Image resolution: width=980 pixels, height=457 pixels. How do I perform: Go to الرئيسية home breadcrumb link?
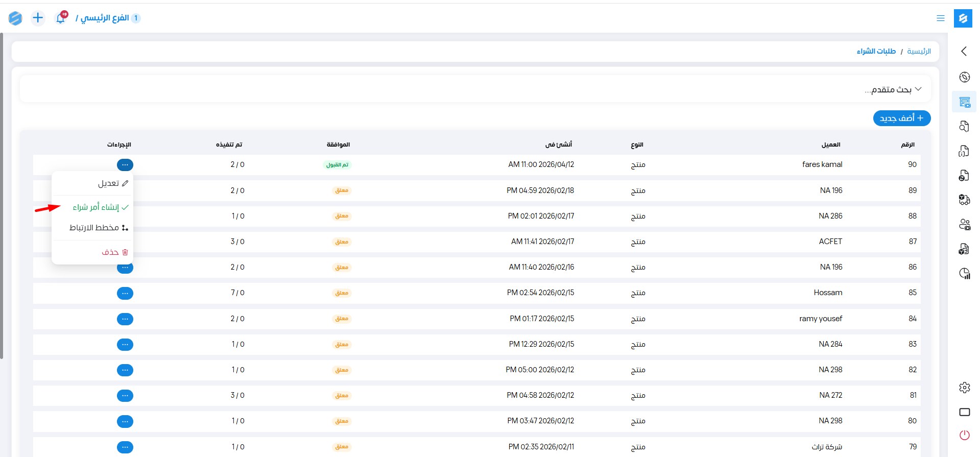(x=919, y=52)
